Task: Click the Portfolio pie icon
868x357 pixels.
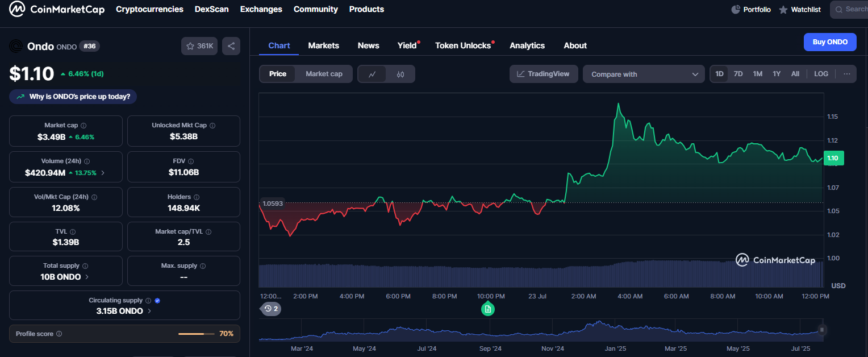Action: (736, 9)
